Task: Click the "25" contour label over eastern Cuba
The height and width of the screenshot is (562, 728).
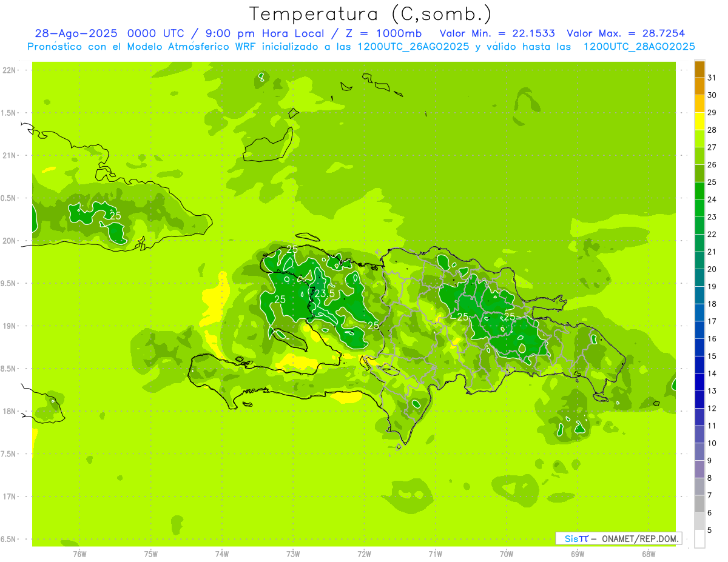Action: tap(115, 215)
